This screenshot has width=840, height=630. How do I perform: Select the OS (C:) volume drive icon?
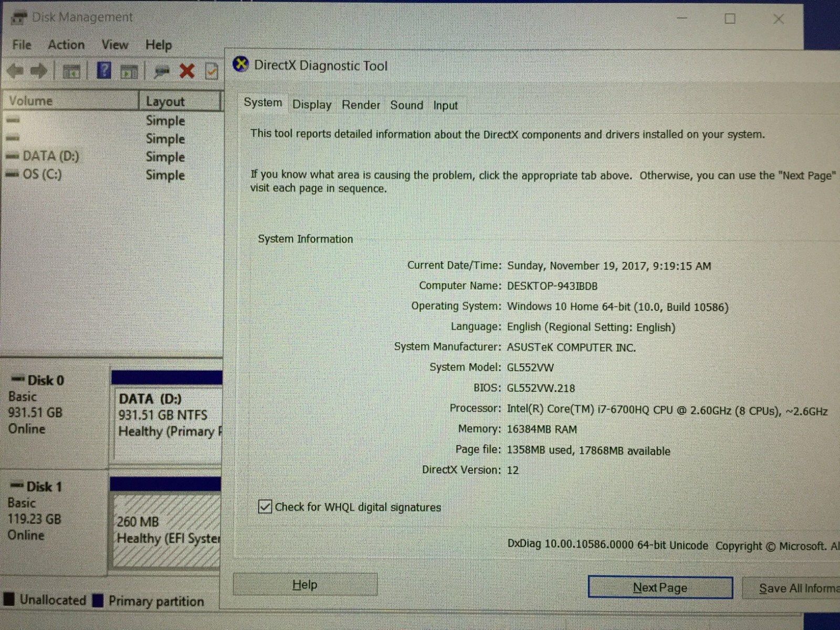point(13,174)
